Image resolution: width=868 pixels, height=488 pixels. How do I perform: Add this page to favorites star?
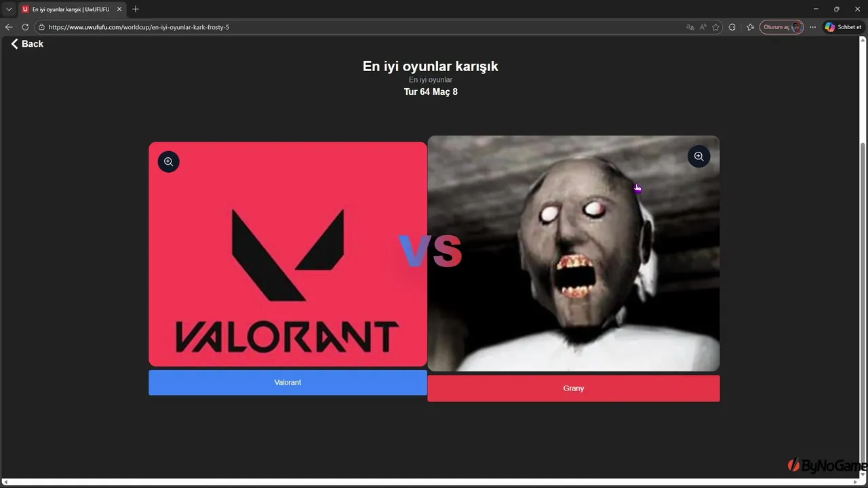click(x=715, y=27)
